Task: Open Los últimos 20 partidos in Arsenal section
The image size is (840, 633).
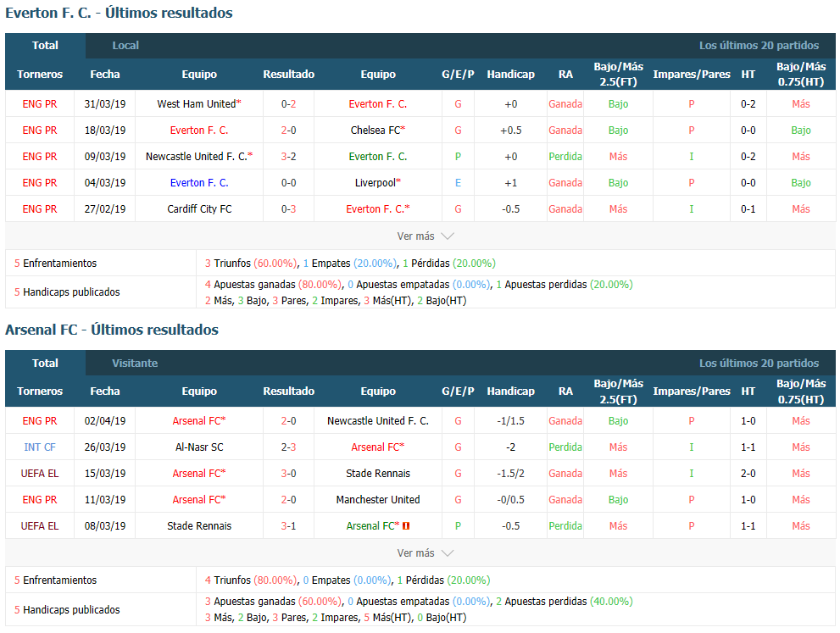Action: tap(759, 363)
